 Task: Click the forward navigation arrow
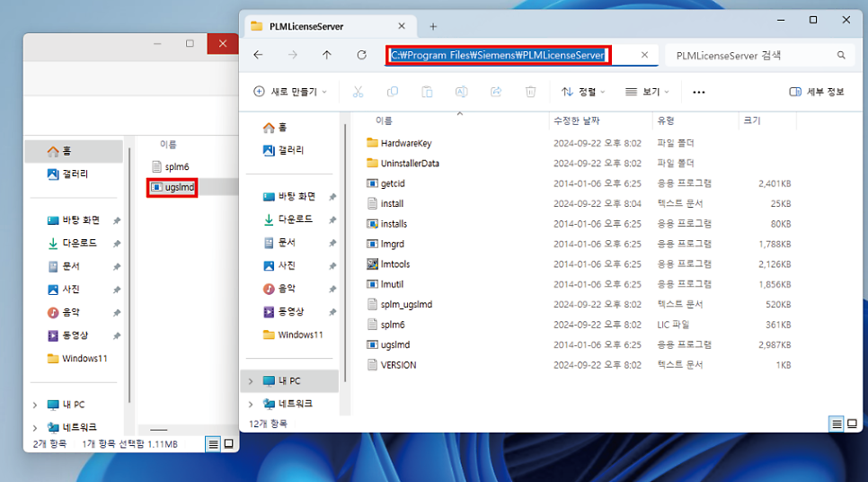click(x=292, y=55)
